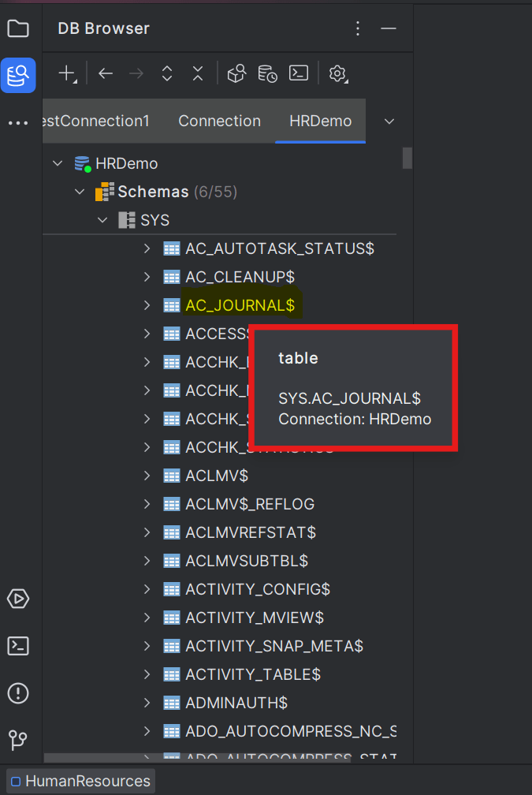Image resolution: width=532 pixels, height=795 pixels.
Task: Open the hidden tabs dropdown chevron
Action: pos(389,121)
